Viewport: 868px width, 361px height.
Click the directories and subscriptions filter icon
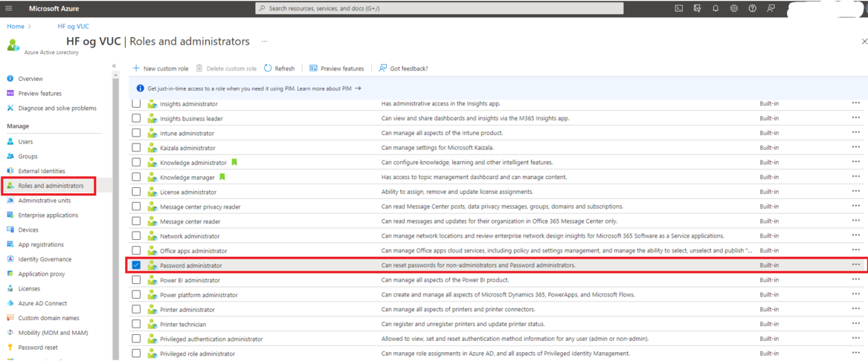697,8
